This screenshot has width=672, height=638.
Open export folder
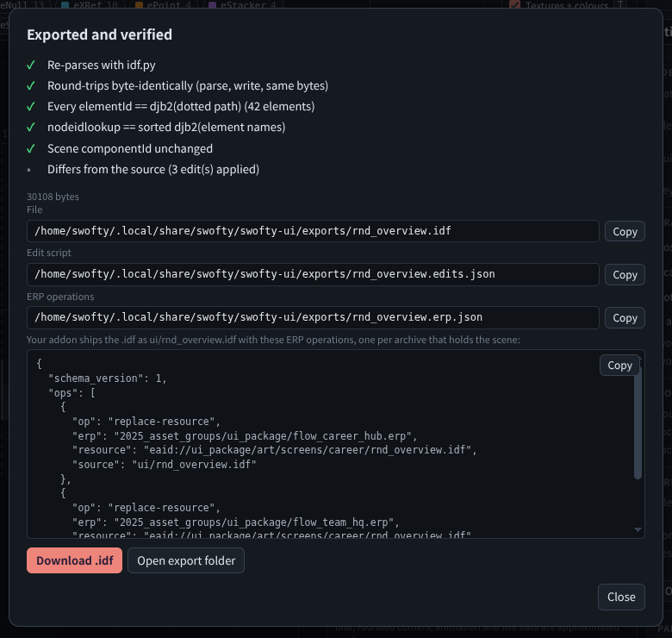[186, 560]
